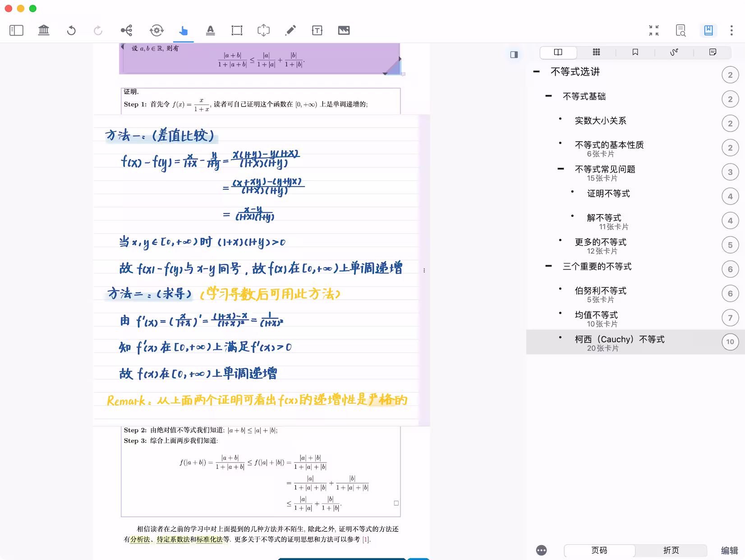The height and width of the screenshot is (560, 745).
Task: Switch to the 页码 tab
Action: pyautogui.click(x=599, y=551)
